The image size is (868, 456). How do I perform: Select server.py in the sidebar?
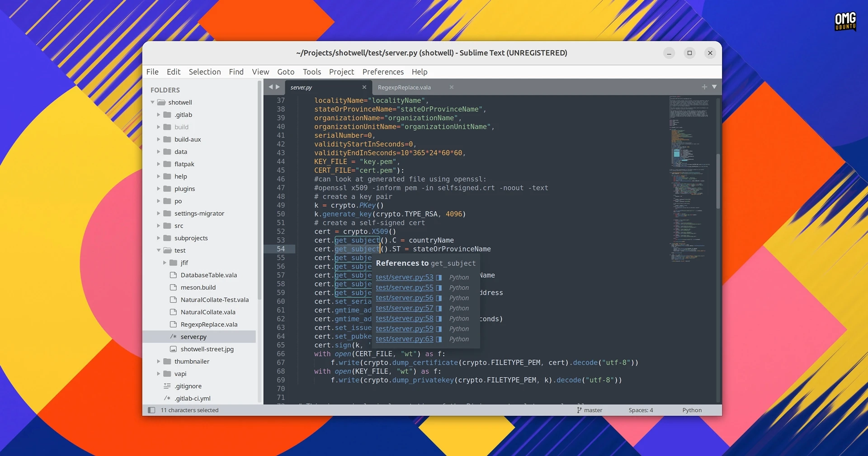[x=199, y=337]
